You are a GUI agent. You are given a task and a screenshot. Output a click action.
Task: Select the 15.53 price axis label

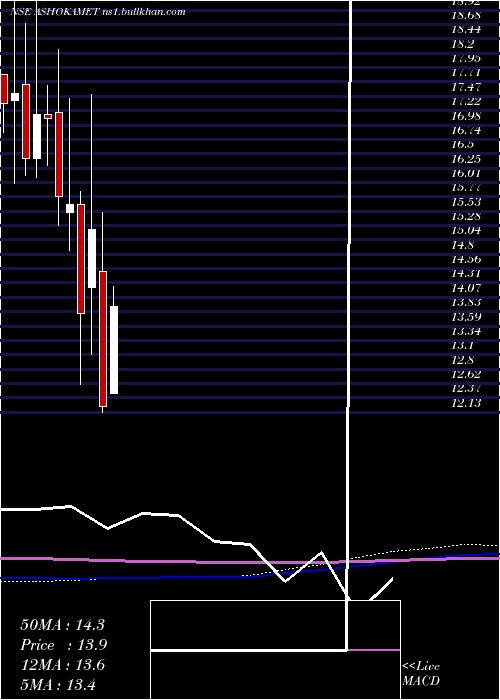(466, 202)
